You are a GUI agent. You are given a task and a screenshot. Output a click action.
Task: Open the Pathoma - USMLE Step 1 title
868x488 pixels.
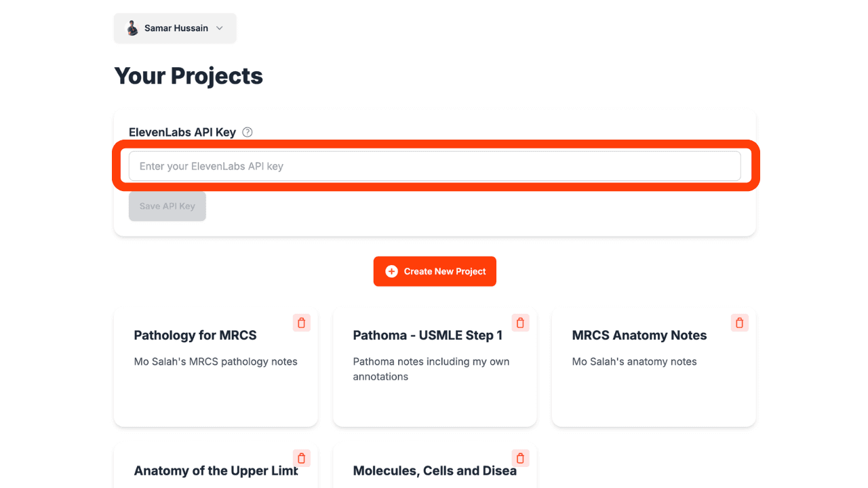point(428,335)
